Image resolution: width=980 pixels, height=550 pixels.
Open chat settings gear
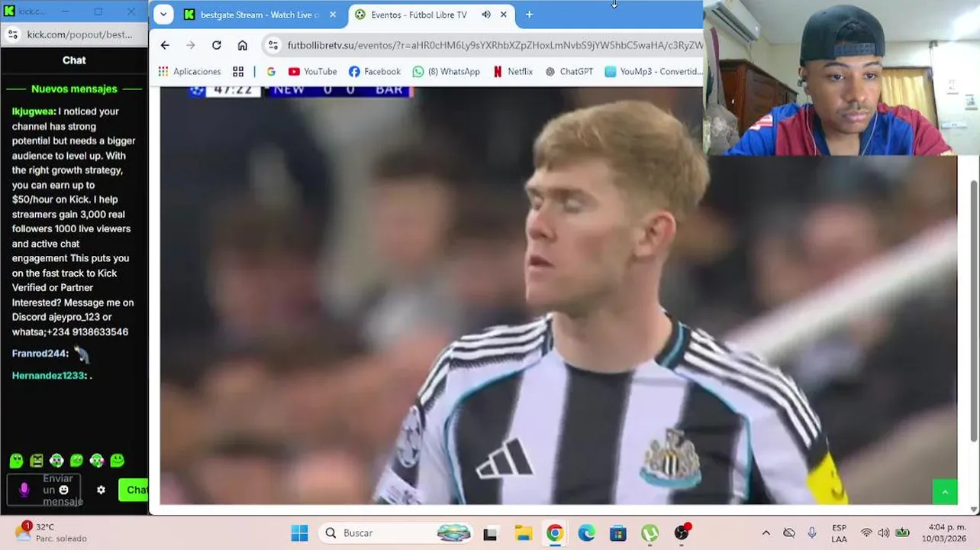coord(101,490)
